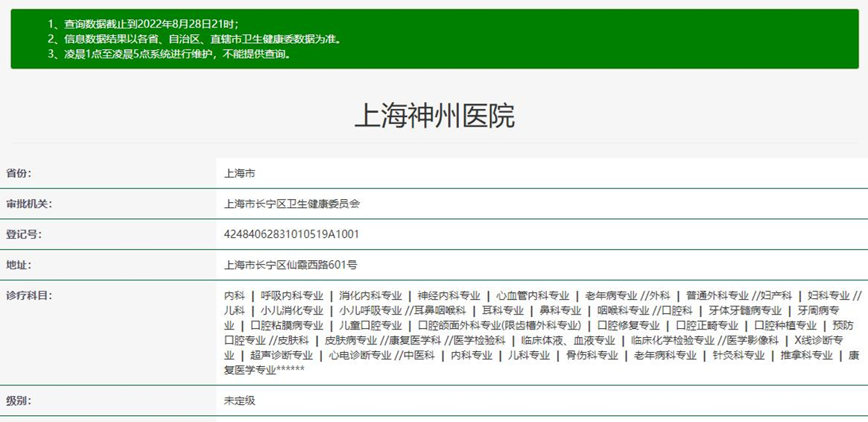Viewport: 868px width, 422px height.
Task: Select the 地址 field label
Action: point(19,265)
